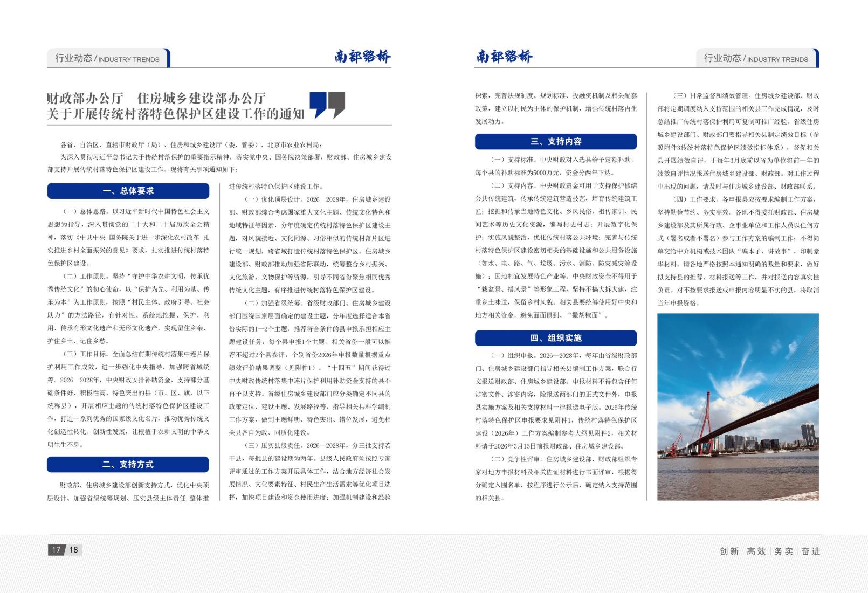Click the title line 财政部办公厅 住房城乡建设部办公厅

pos(156,98)
